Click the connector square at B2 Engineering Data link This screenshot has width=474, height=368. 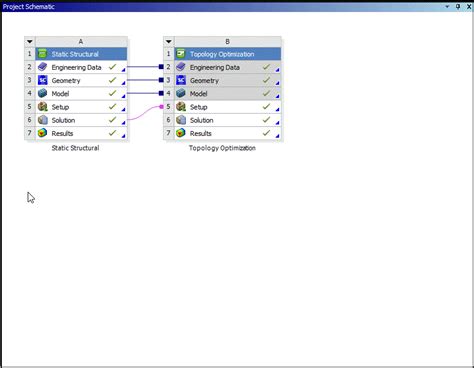[x=161, y=67]
